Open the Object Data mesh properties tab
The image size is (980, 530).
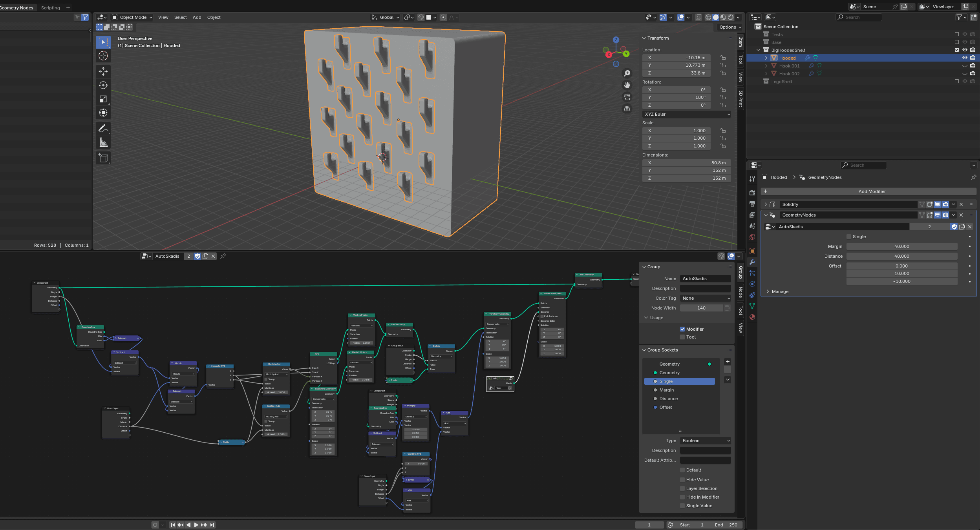[x=752, y=306]
